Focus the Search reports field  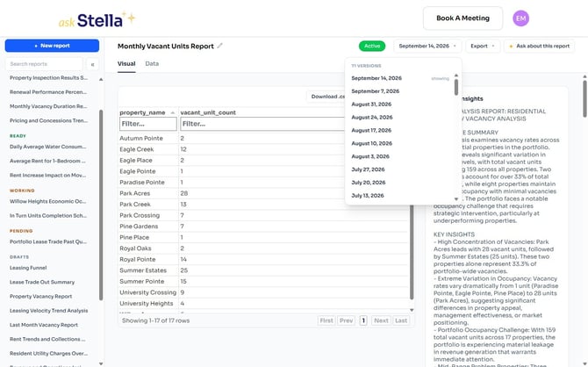(44, 64)
